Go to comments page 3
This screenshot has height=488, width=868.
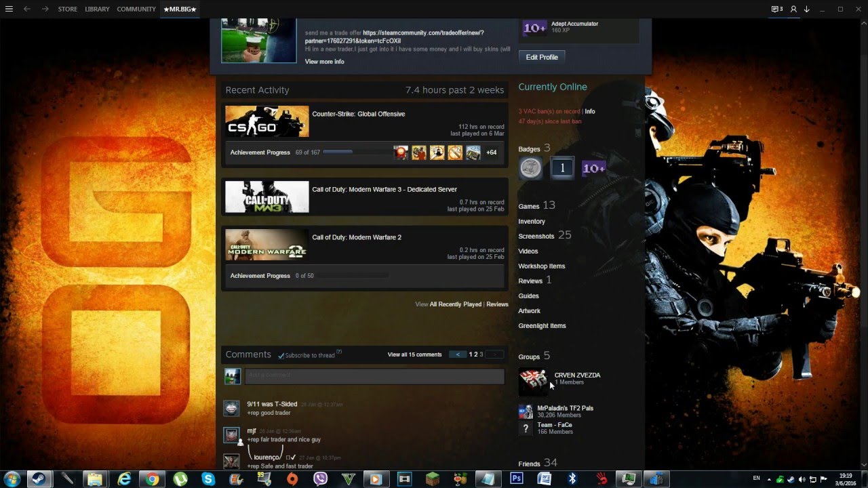coord(481,354)
